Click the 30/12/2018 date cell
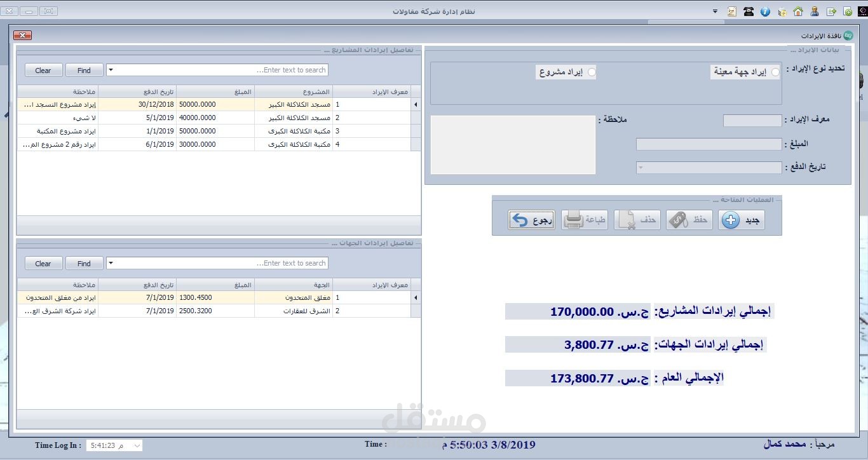The width and height of the screenshot is (868, 460). tap(137, 104)
